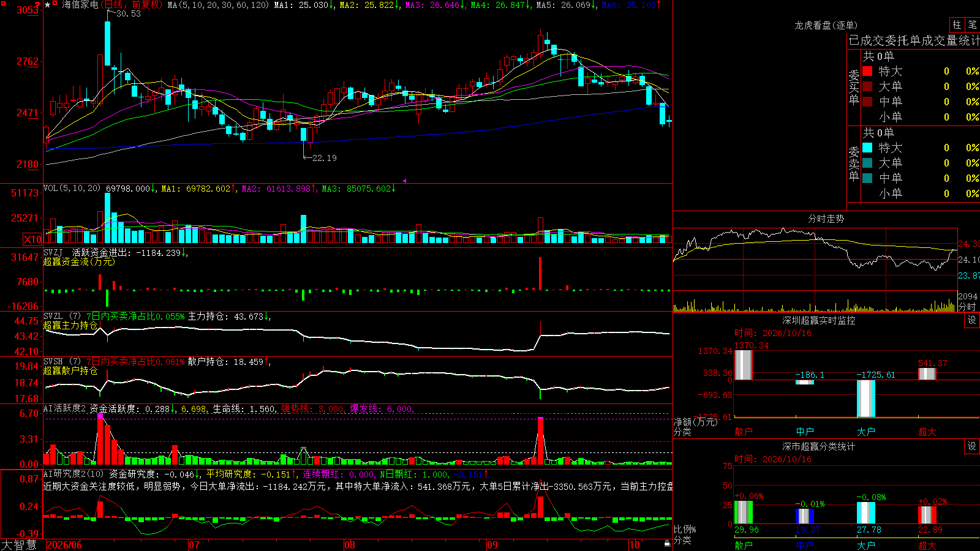The image size is (980, 551).
Task: Click the -1725.61 大户 bar in 实时监控
Action: pos(865,399)
